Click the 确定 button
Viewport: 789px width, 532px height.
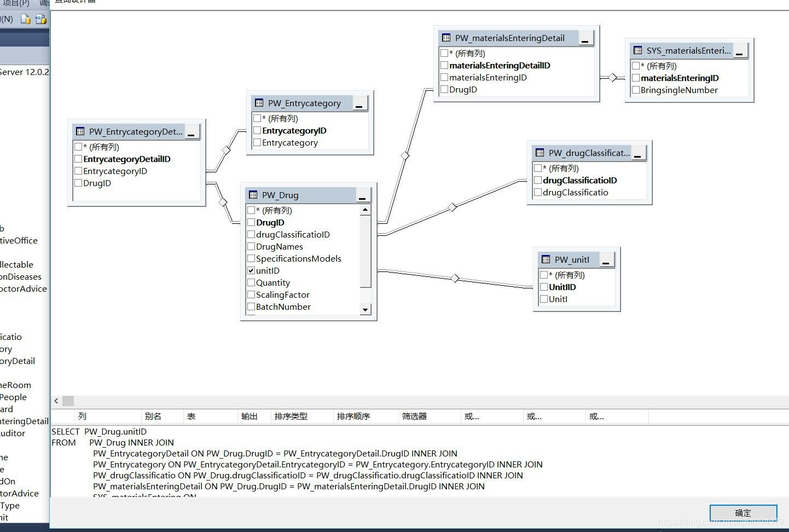743,513
